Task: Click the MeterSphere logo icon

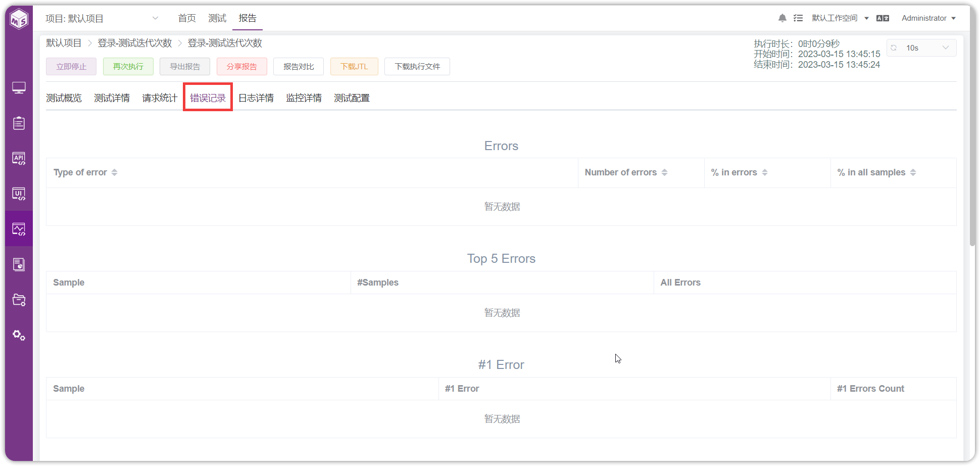Action: pyautogui.click(x=19, y=19)
